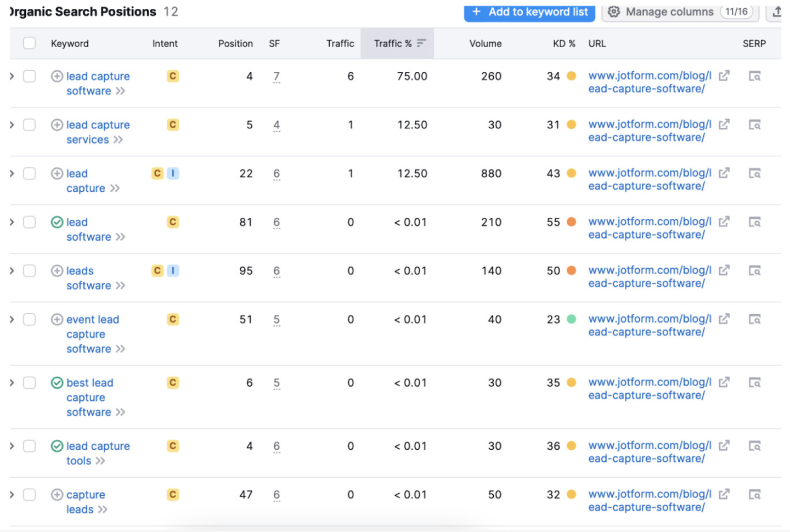Add lead capture services via plus icon

coord(57,125)
